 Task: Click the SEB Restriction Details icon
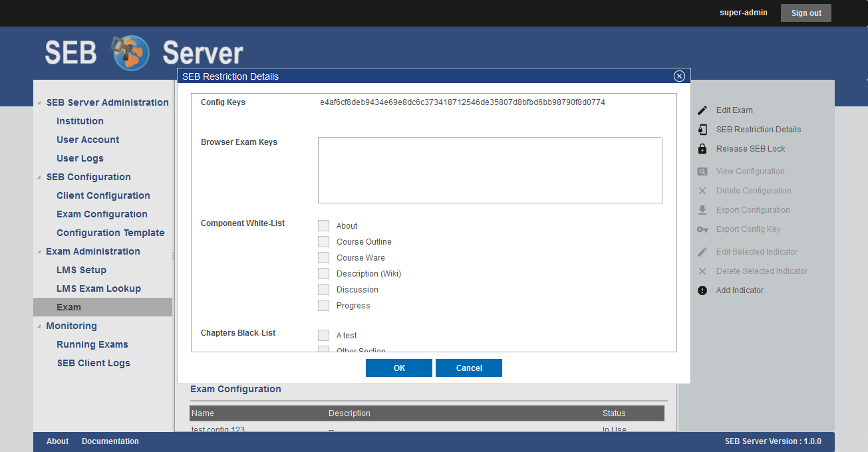(702, 130)
